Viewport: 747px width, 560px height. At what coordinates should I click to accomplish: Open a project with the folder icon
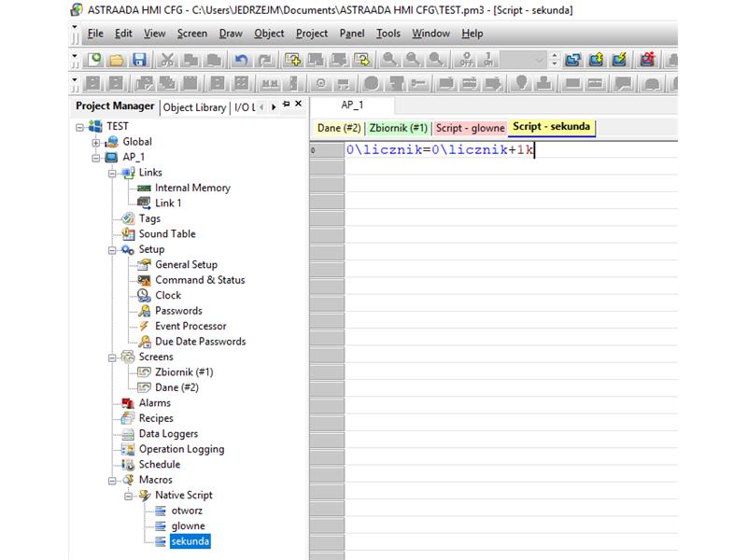pyautogui.click(x=117, y=60)
